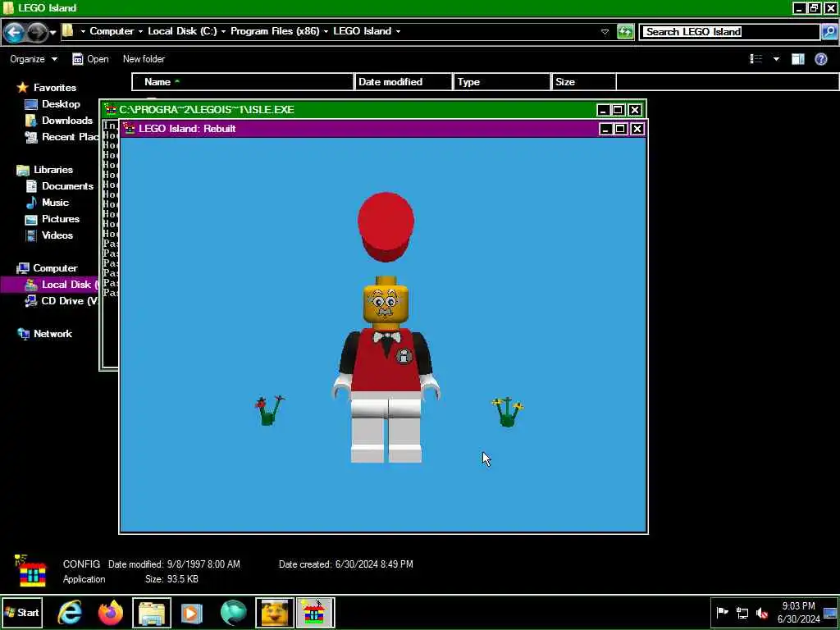
Task: Click the minifigure's yellow head
Action: 386,304
